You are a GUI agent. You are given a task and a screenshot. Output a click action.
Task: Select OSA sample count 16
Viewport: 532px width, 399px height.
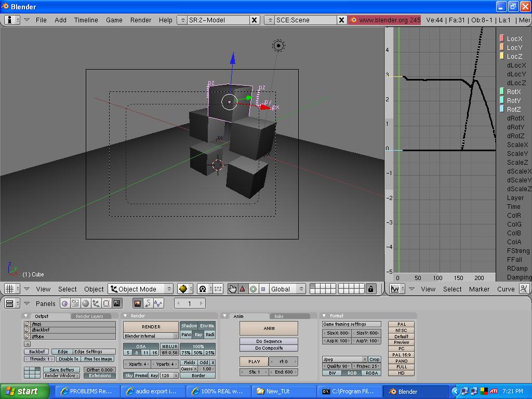tap(154, 353)
